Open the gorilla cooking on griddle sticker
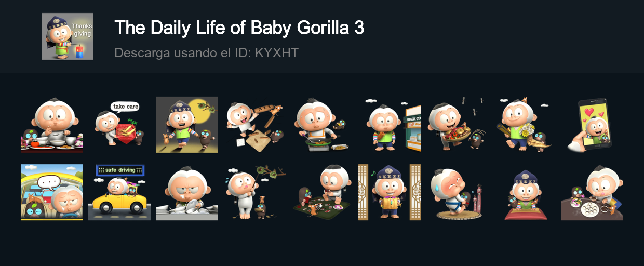 click(x=322, y=125)
